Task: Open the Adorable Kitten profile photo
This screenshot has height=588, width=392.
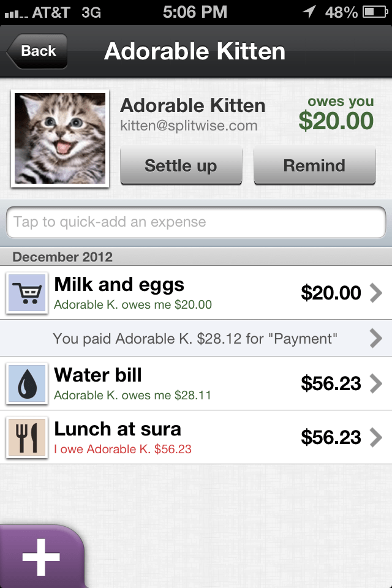Action: 60,139
